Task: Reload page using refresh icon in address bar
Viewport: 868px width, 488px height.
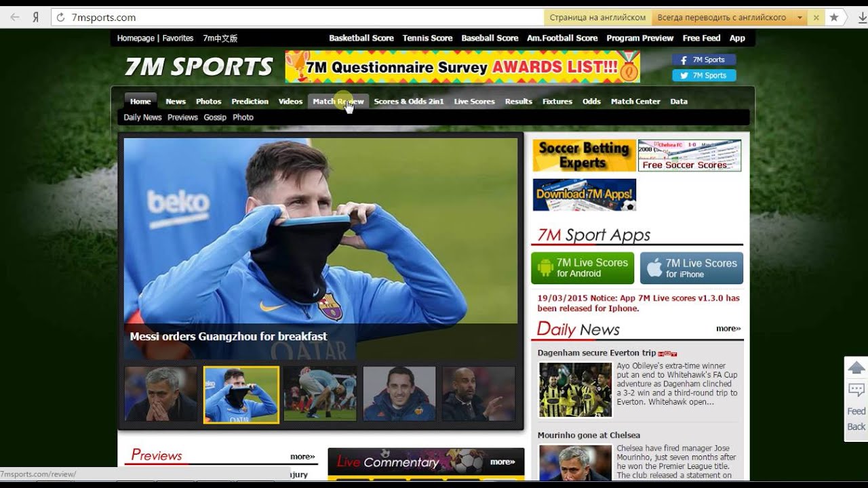Action: pos(61,18)
